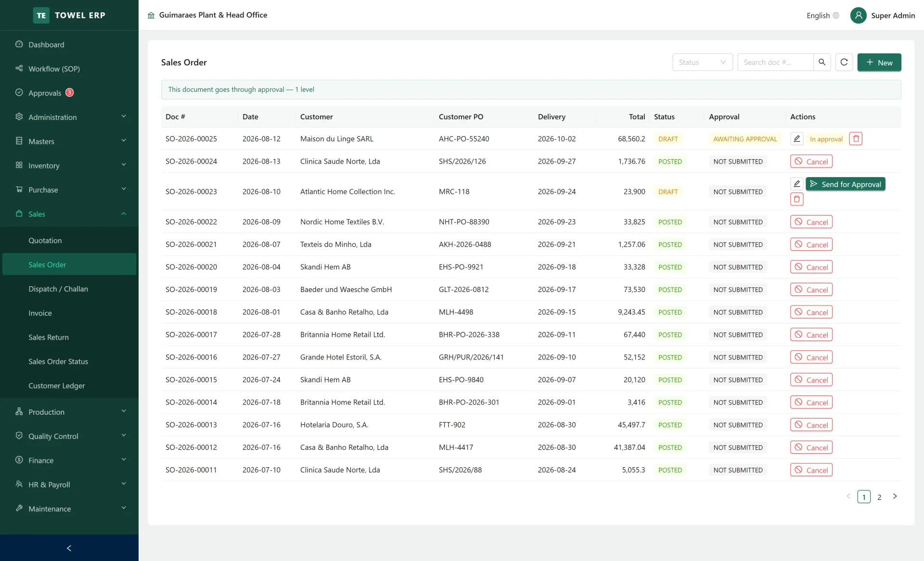The image size is (924, 561).
Task: Expand the Administration menu chevron
Action: [x=124, y=116]
